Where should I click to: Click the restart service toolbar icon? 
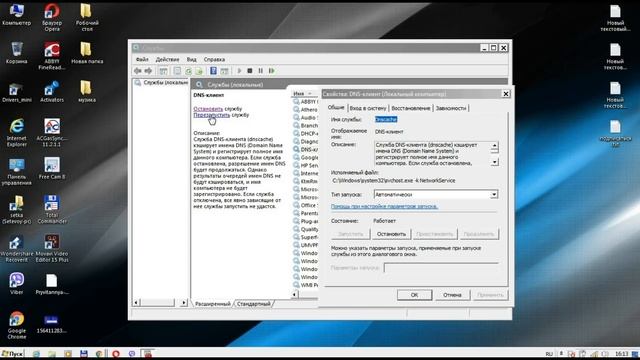271,71
